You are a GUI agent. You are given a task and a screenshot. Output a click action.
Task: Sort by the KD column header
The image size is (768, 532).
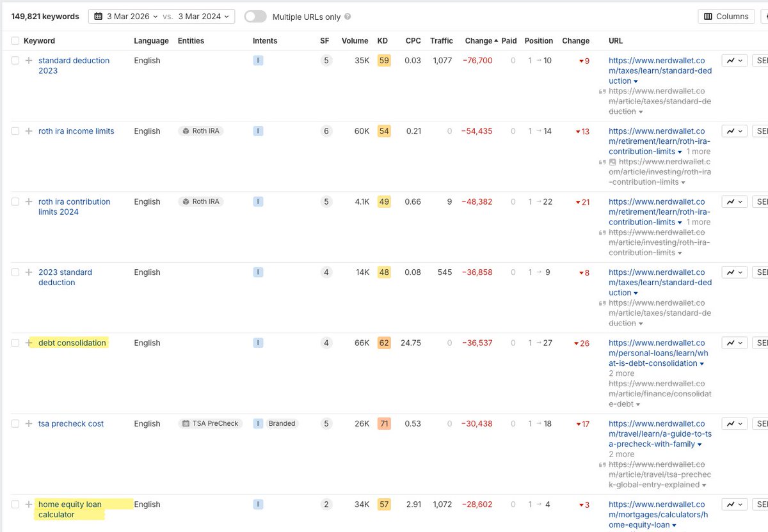click(383, 41)
